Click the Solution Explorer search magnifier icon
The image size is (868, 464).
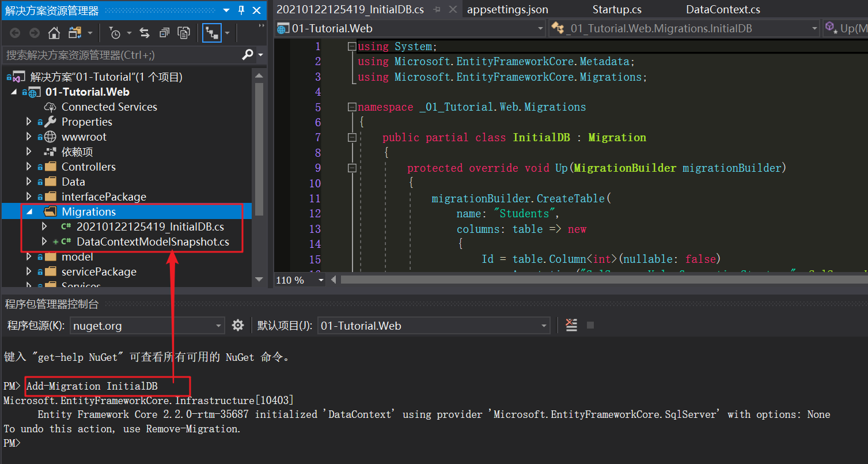tap(247, 55)
